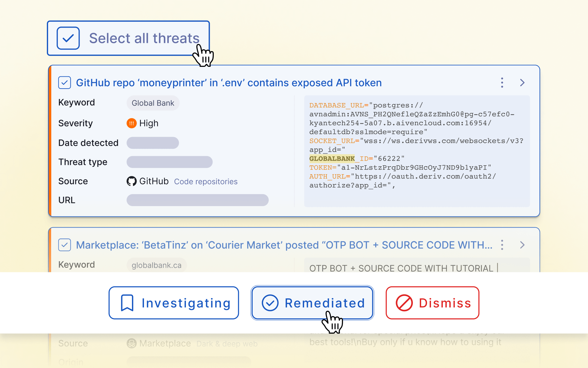This screenshot has height=368, width=588.
Task: Open the Code repositories category link
Action: coord(205,182)
